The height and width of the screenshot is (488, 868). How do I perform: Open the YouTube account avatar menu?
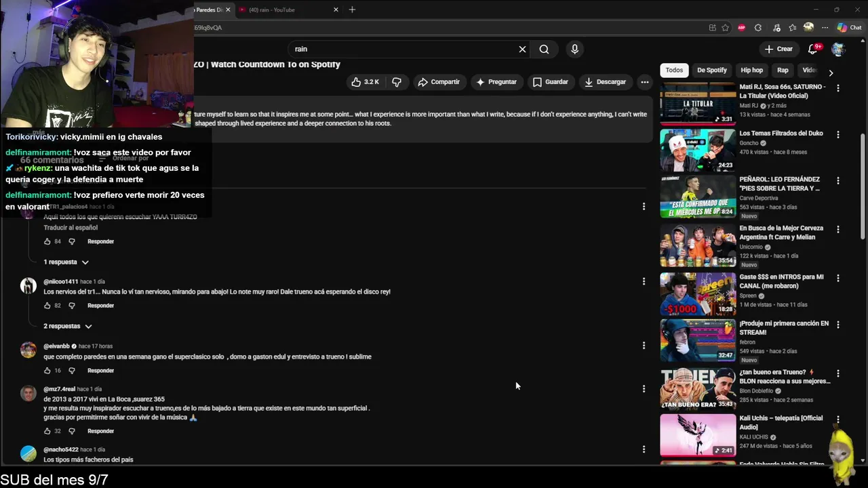pyautogui.click(x=838, y=49)
